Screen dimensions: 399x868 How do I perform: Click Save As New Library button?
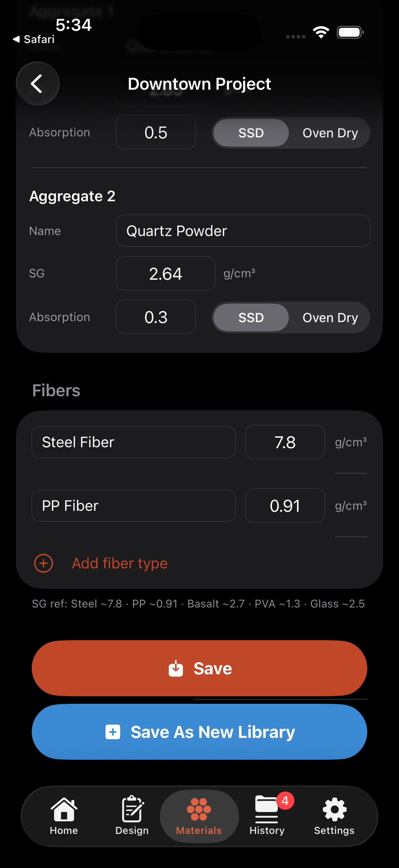[199, 732]
